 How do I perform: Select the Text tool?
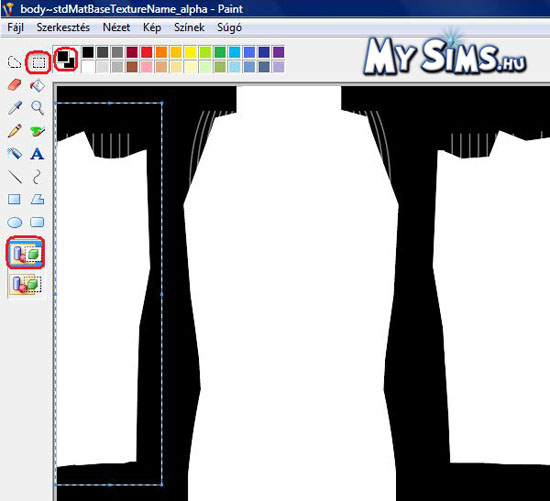(x=37, y=154)
